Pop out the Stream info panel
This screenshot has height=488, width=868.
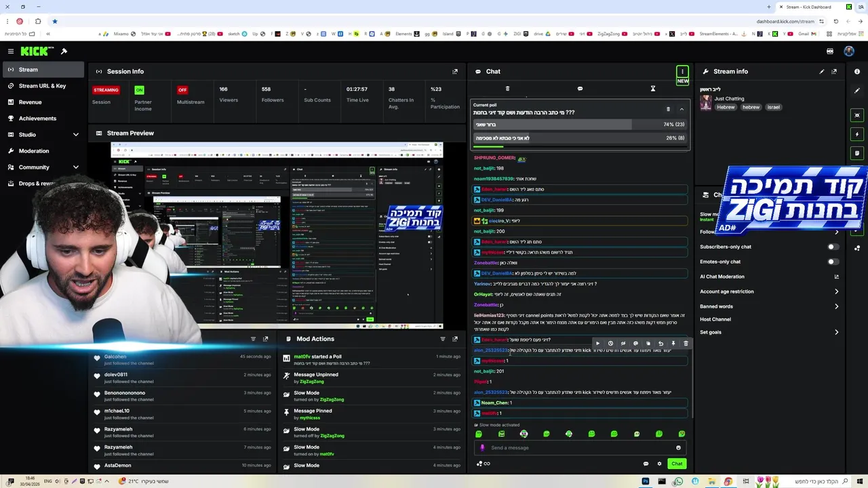pos(834,71)
